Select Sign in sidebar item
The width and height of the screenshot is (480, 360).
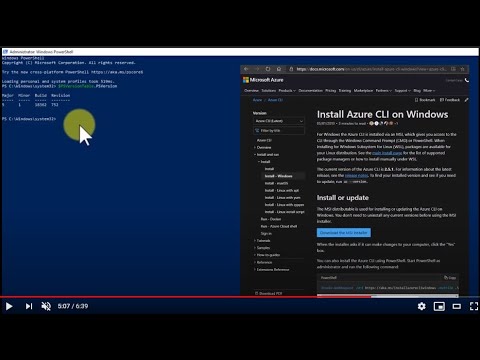[x=266, y=234]
